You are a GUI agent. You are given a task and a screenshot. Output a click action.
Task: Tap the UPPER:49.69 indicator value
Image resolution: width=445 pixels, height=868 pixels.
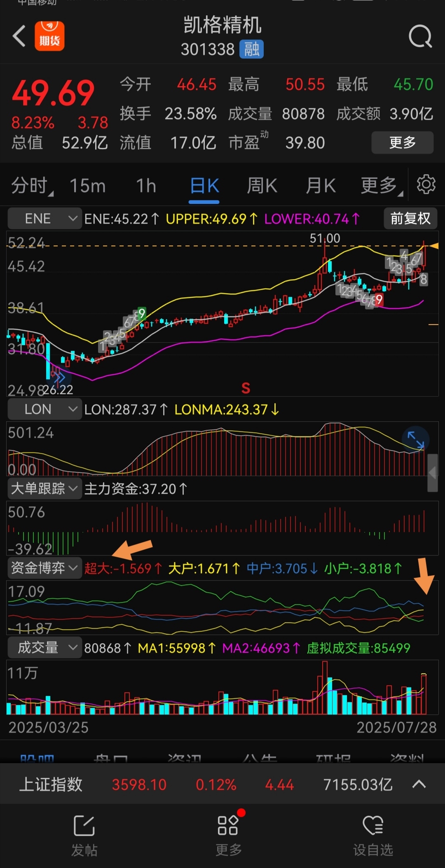[212, 219]
